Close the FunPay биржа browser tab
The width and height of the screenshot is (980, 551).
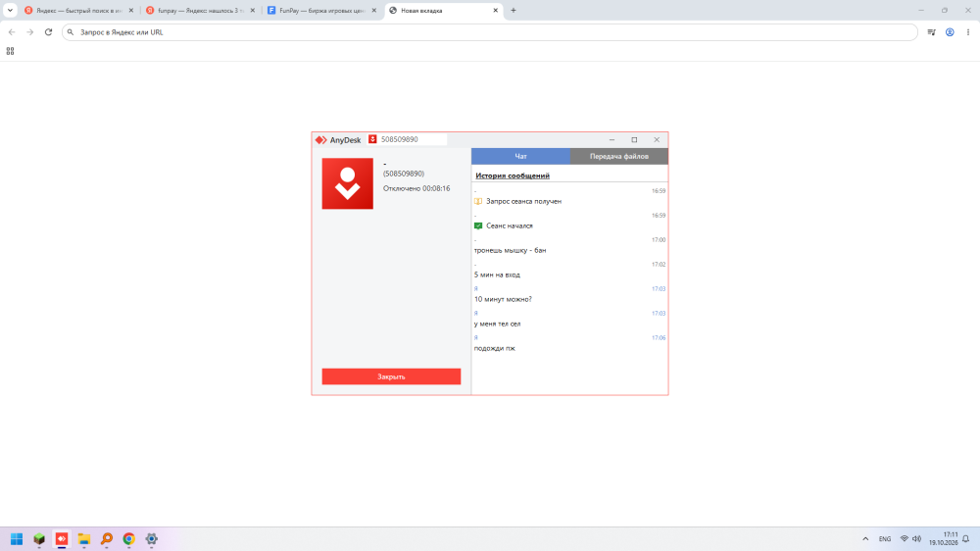374,11
